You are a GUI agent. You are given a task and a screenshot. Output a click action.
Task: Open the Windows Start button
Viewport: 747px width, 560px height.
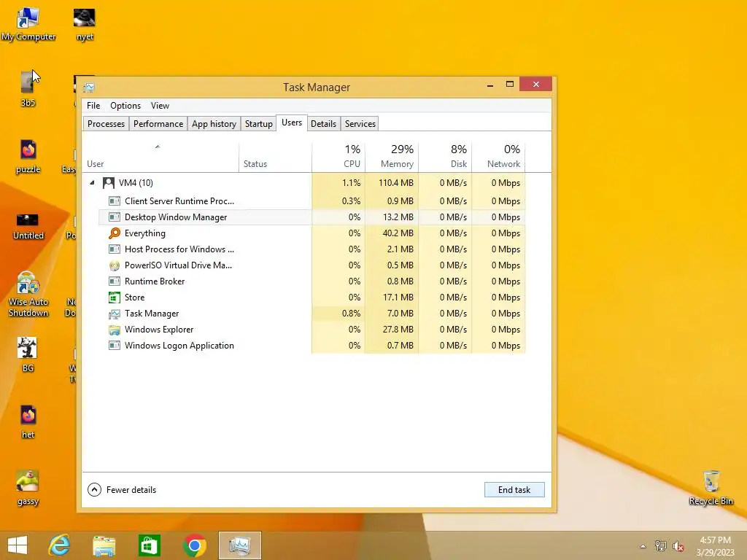coord(18,545)
